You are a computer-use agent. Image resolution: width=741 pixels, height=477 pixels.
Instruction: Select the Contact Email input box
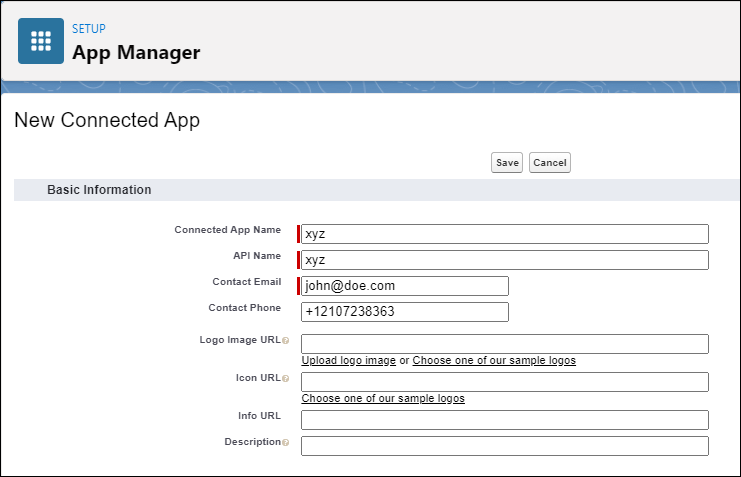pyautogui.click(x=405, y=286)
